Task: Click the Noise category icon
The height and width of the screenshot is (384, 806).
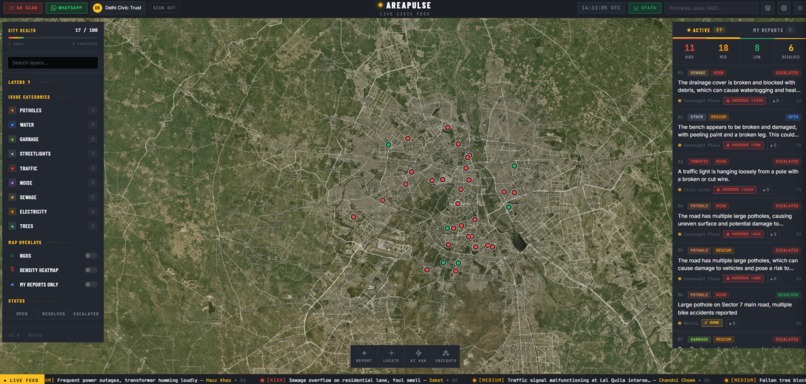Action: point(12,182)
